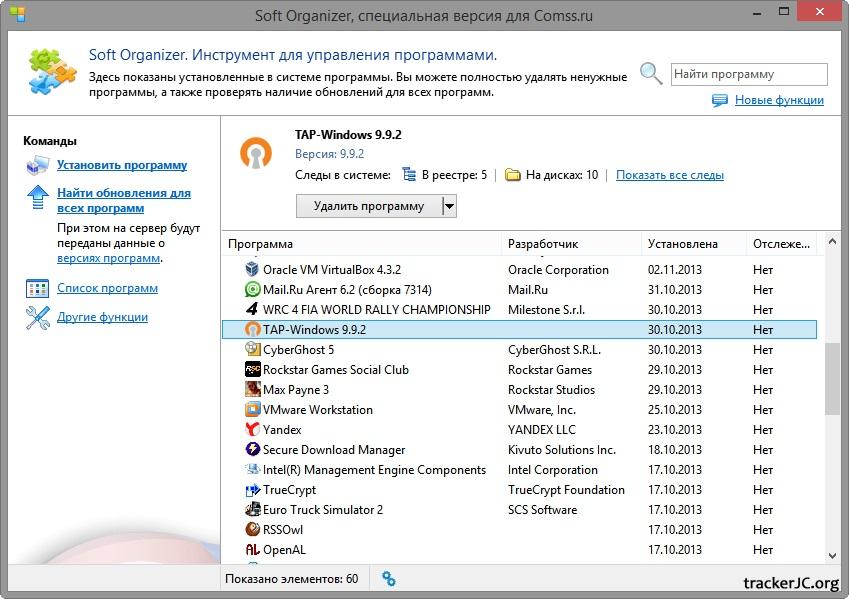Sort by the Установлена column header
The width and height of the screenshot is (849, 599).
tap(694, 244)
